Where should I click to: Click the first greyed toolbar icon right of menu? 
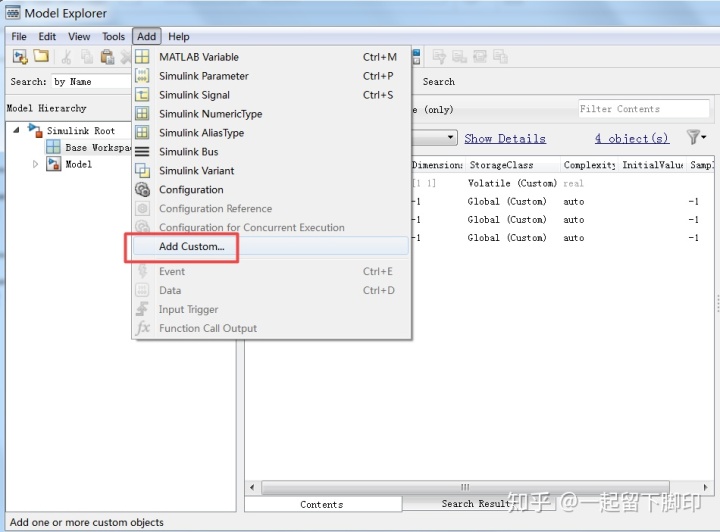(439, 56)
